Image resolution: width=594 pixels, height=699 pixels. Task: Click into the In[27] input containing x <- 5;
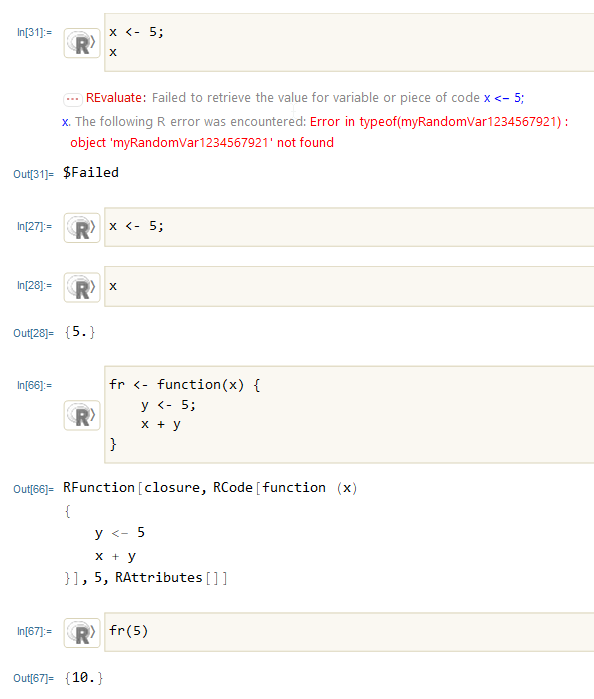pos(349,227)
